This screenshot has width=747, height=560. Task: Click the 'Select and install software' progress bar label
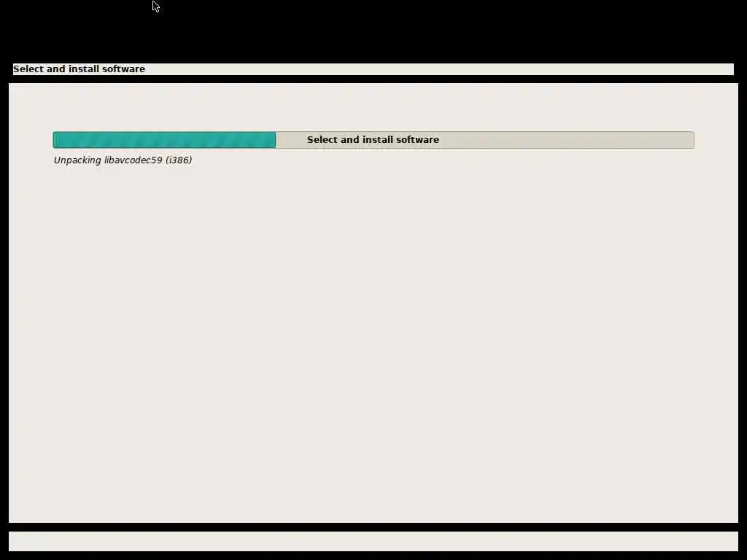(373, 139)
